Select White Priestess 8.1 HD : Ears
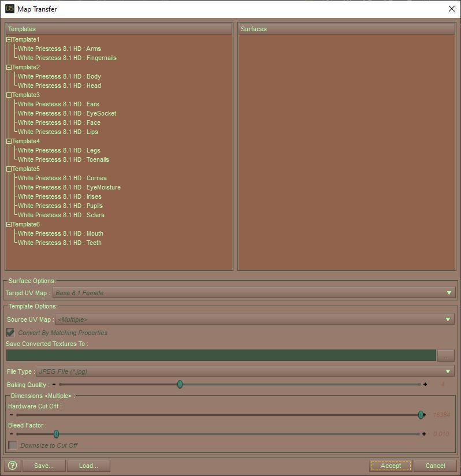The height and width of the screenshot is (476, 461). (x=58, y=104)
